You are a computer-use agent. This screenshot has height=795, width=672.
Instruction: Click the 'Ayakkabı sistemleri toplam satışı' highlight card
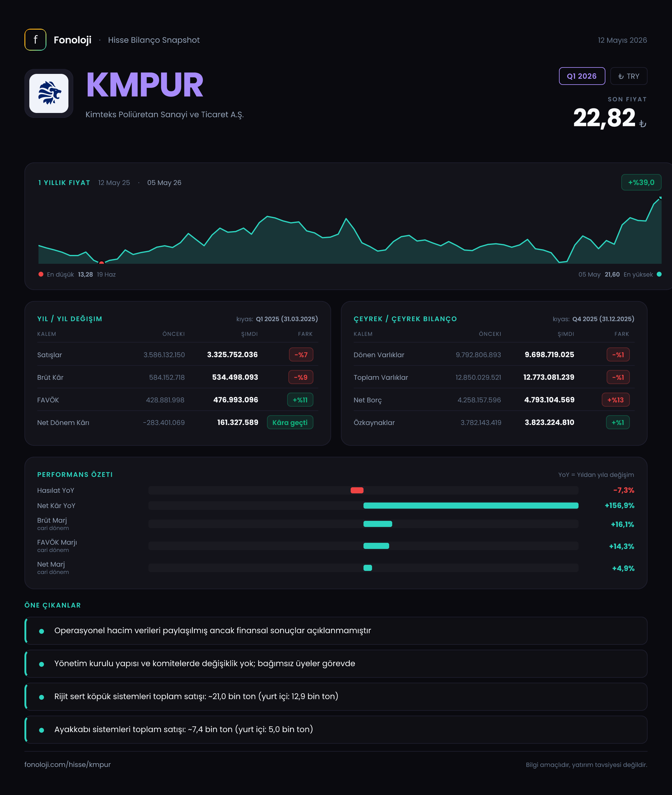(x=336, y=729)
